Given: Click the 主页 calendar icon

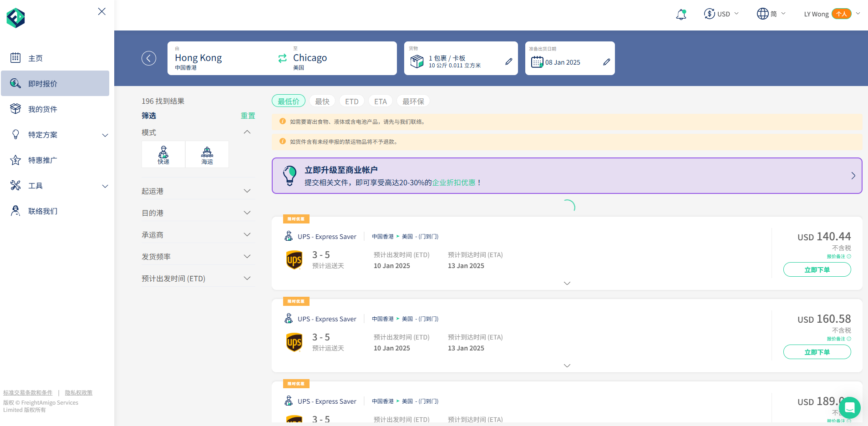Looking at the screenshot, I should click(15, 57).
